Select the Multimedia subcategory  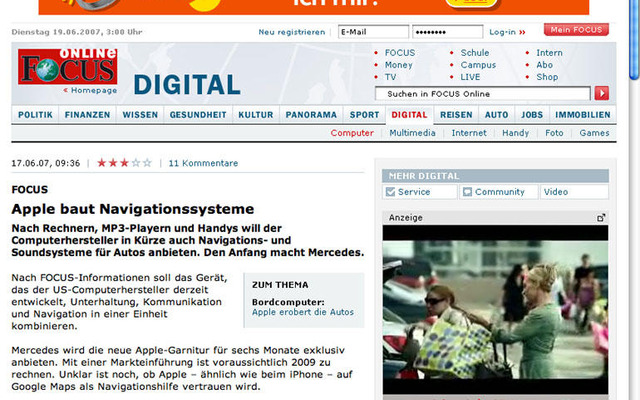[x=412, y=133]
